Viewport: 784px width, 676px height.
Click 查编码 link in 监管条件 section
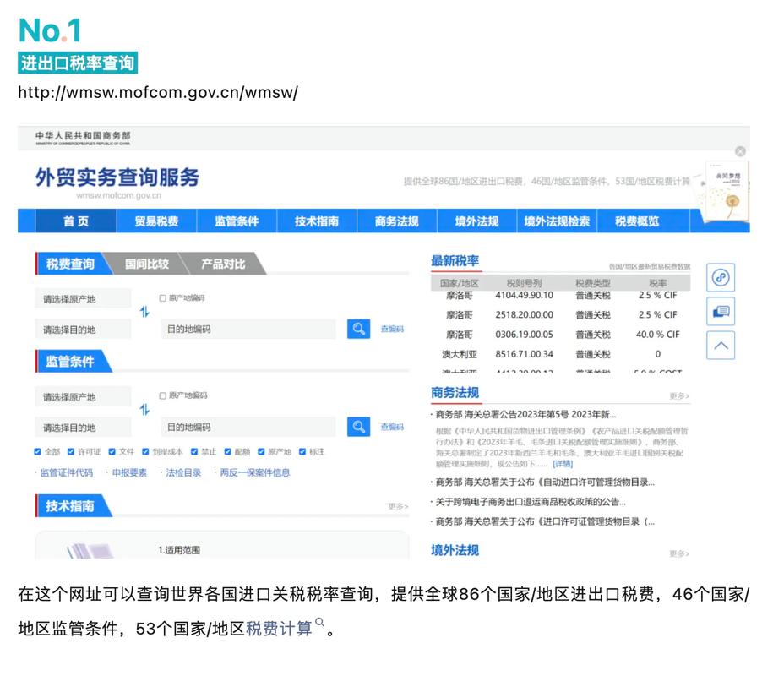pos(392,427)
